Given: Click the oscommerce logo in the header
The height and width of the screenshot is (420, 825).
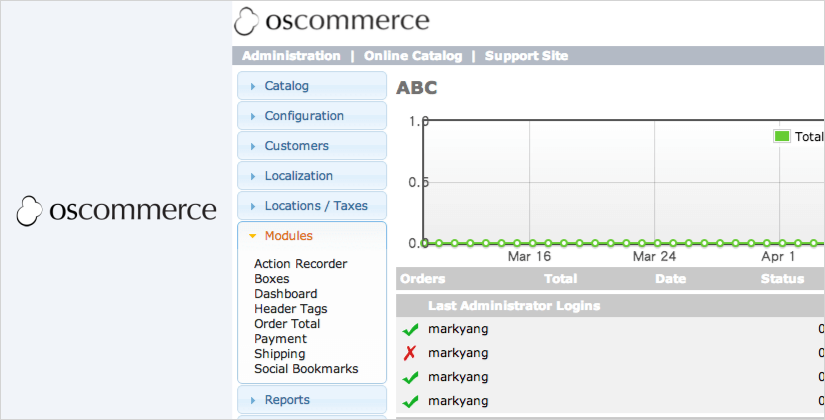Looking at the screenshot, I should coord(331,21).
